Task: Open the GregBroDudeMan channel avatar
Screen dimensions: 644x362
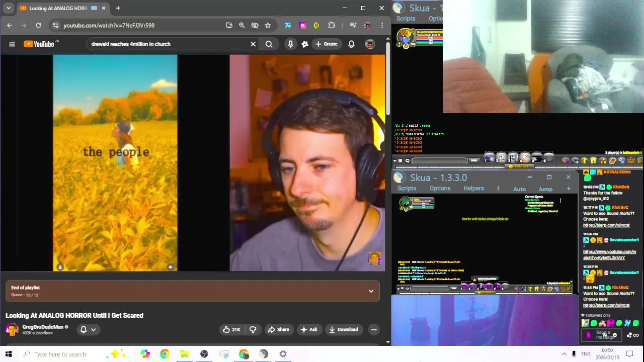Action: 12,329
